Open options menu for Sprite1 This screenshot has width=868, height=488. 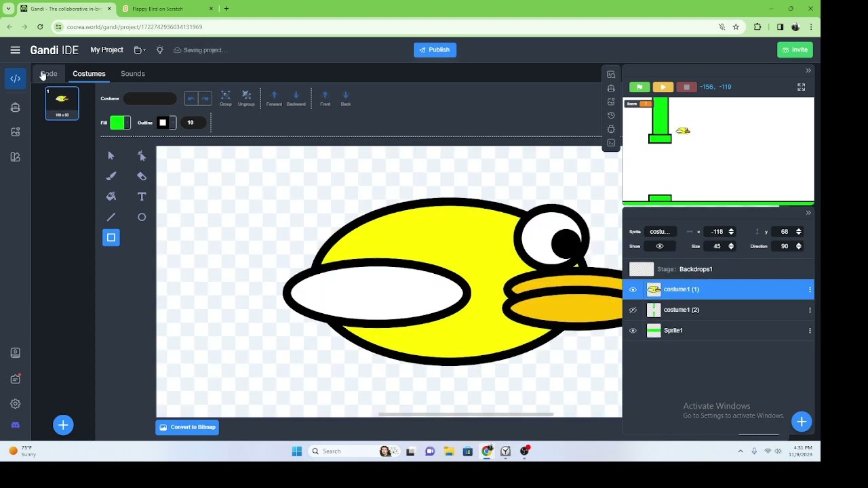[x=810, y=331]
